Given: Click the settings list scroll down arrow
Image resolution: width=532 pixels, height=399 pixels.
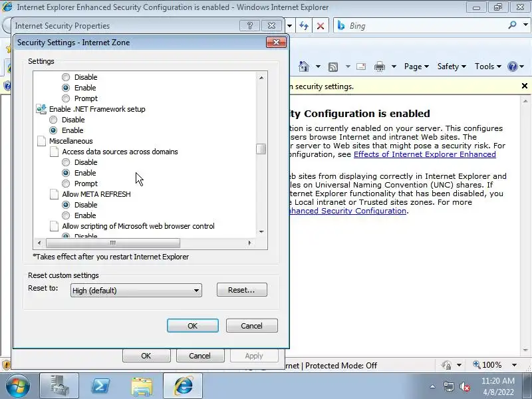Looking at the screenshot, I should pyautogui.click(x=261, y=231).
